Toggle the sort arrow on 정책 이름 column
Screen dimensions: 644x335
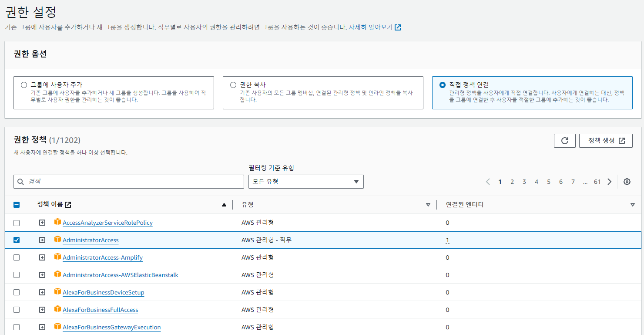click(x=225, y=204)
